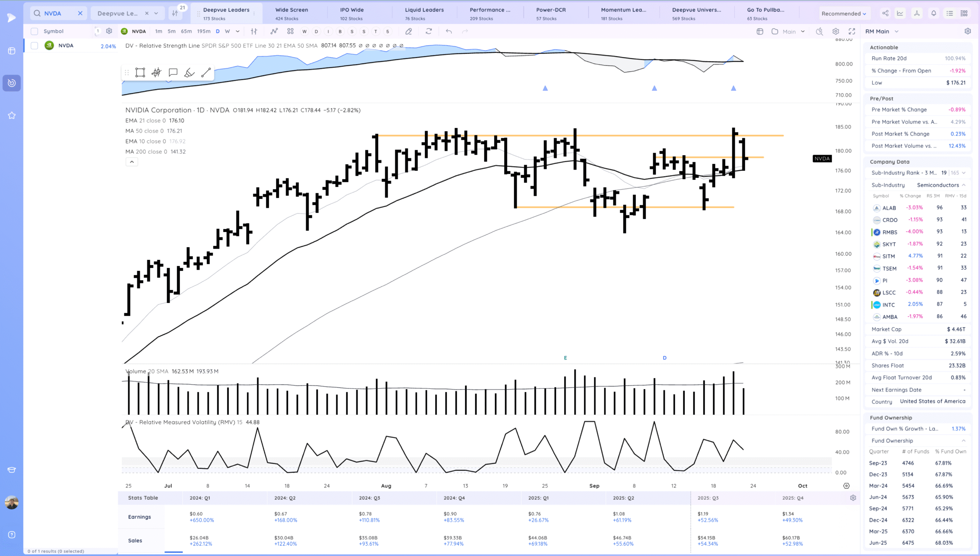Tick the NVDA row checkbox
980x556 pixels.
click(34, 46)
